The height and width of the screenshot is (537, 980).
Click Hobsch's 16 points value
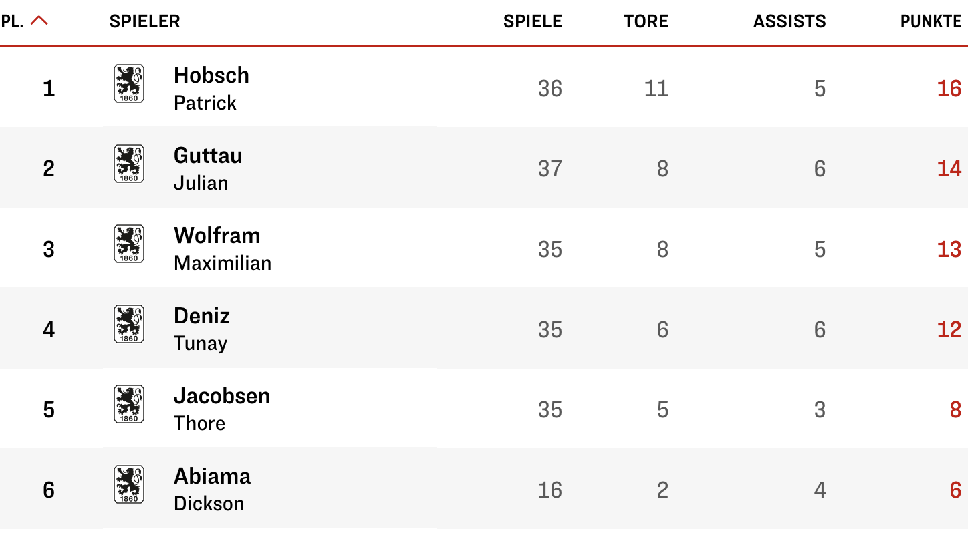click(x=949, y=89)
